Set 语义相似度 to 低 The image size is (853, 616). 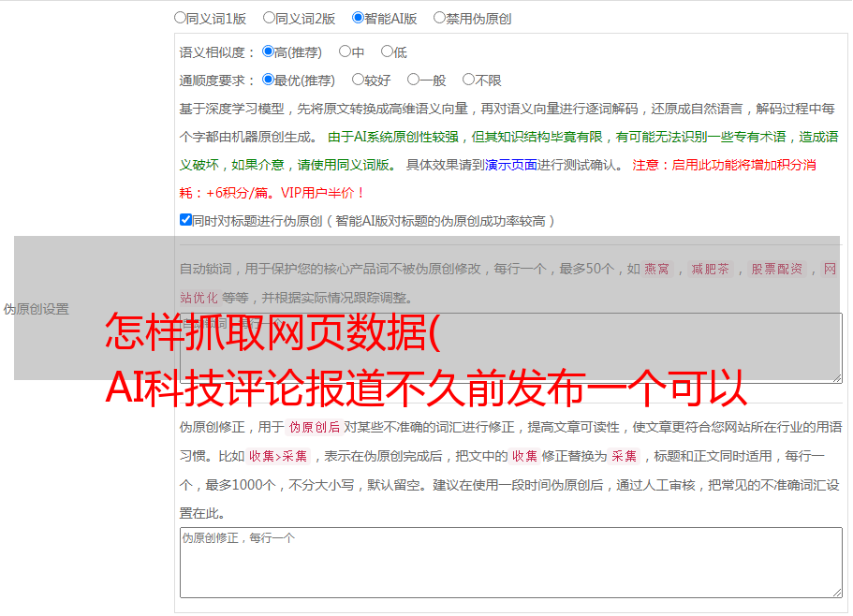(387, 51)
